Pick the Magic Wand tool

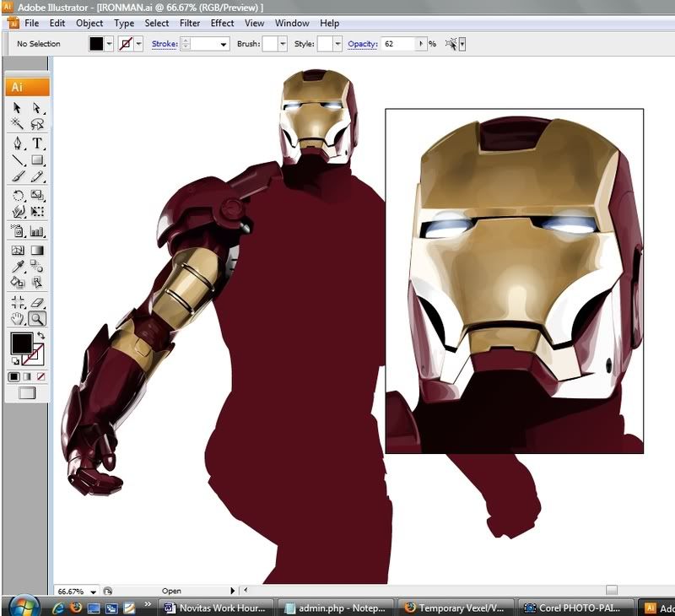[x=17, y=124]
